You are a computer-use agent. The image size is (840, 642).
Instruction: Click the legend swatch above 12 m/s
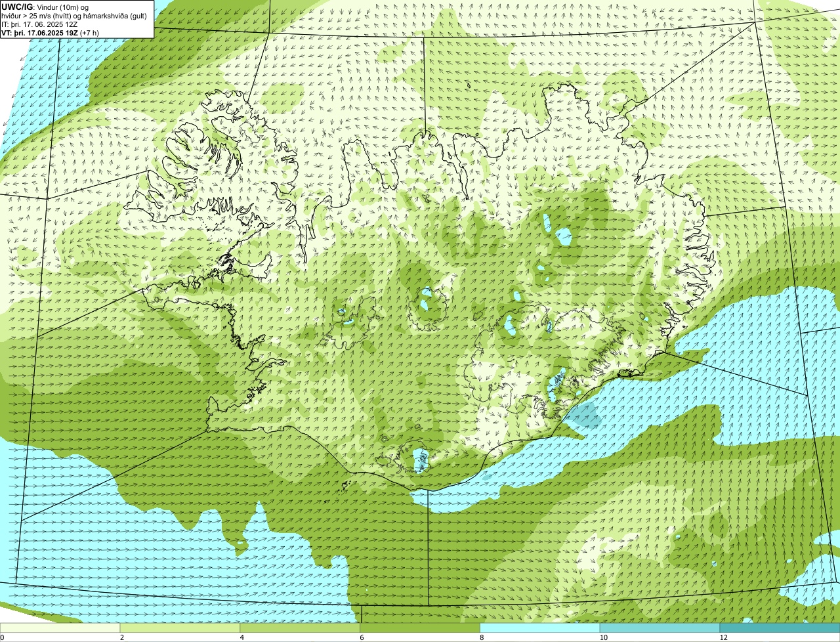click(x=780, y=628)
